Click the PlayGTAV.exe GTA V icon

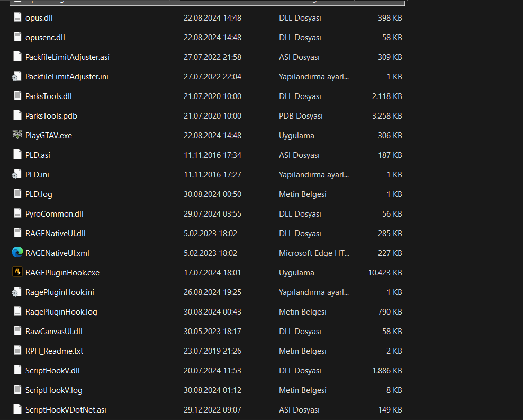[17, 135]
